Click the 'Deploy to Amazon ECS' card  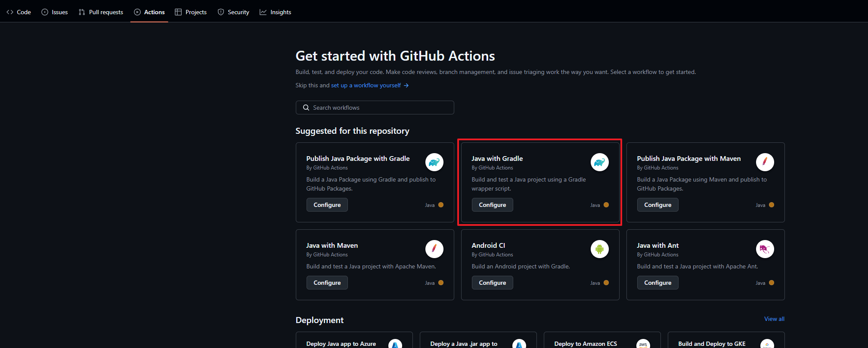602,340
